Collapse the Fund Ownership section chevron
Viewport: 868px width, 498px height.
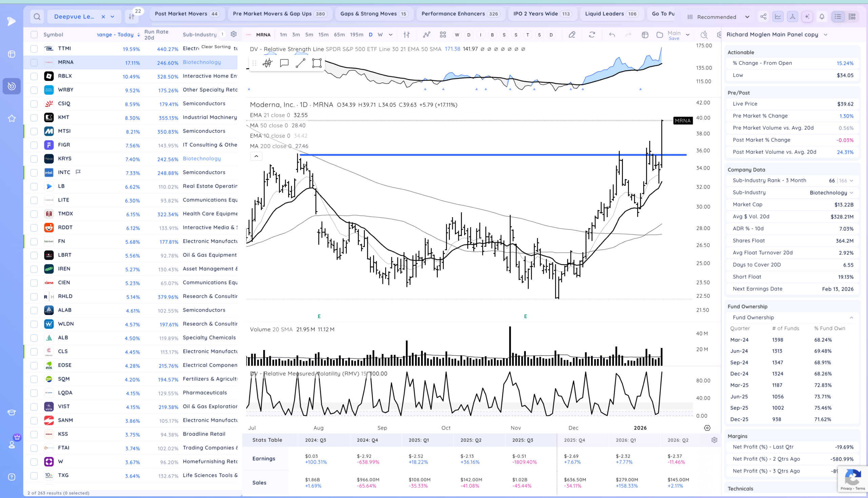pos(851,317)
